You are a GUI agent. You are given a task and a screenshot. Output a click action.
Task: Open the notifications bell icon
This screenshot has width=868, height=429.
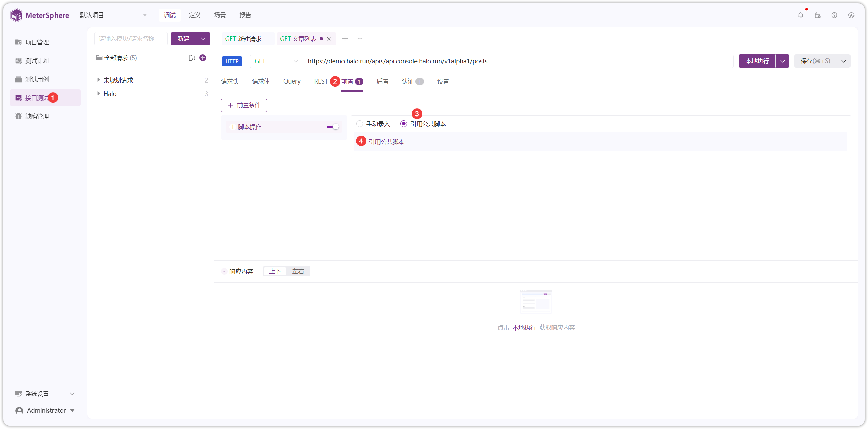click(801, 15)
